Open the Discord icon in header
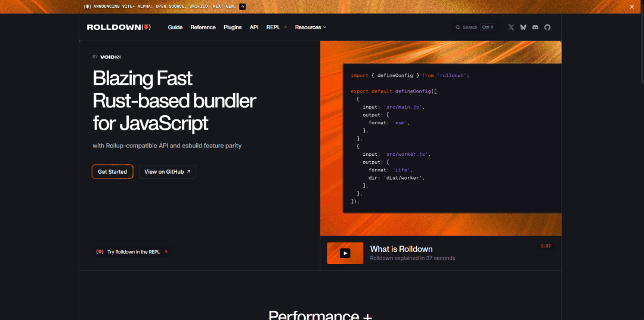 click(535, 27)
